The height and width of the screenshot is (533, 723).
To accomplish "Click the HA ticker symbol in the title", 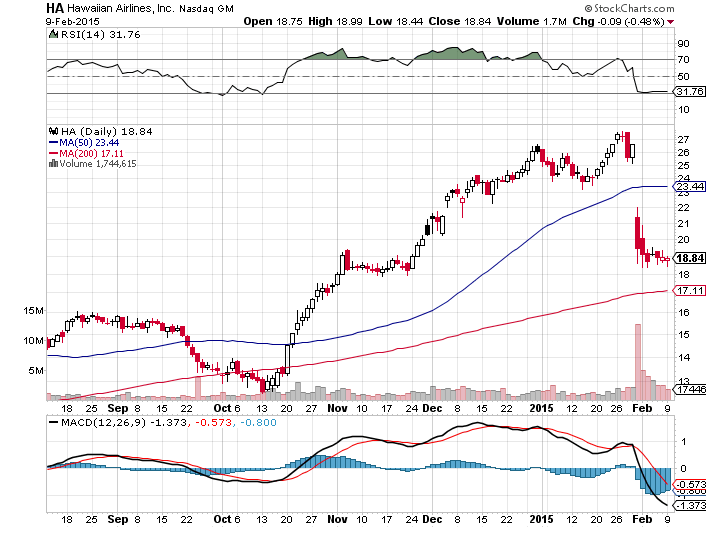I will click(55, 8).
